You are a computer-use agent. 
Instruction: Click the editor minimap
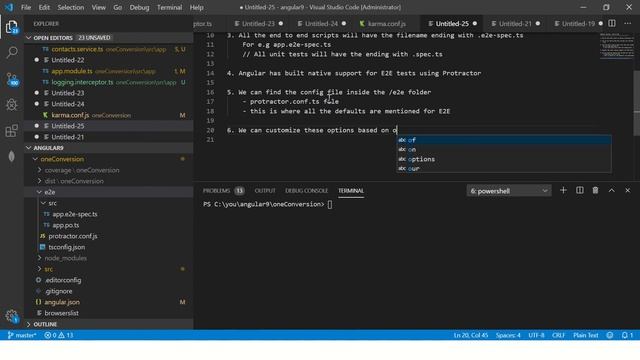click(x=616, y=46)
